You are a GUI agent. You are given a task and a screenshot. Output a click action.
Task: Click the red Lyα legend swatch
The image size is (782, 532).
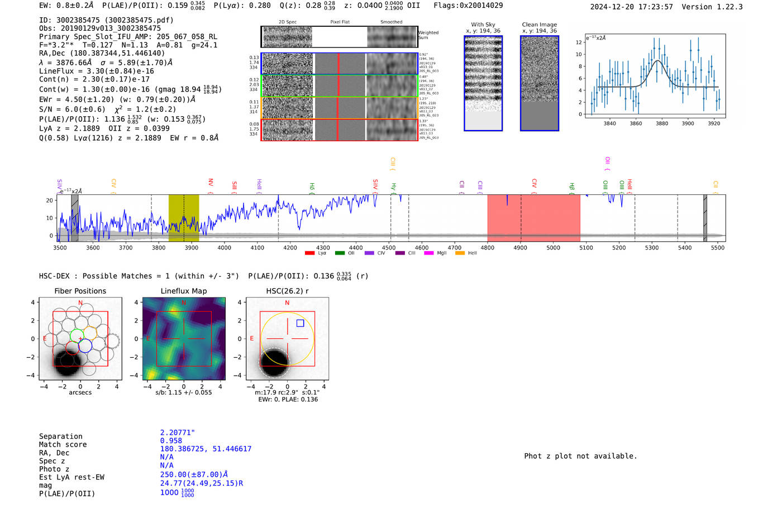pyautogui.click(x=309, y=253)
